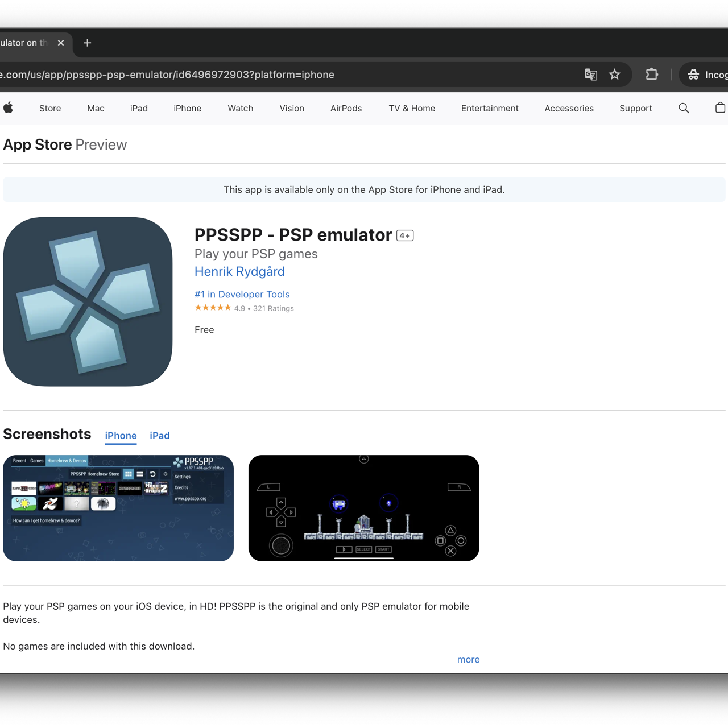
Task: Open the Watch navigation item
Action: 241,108
